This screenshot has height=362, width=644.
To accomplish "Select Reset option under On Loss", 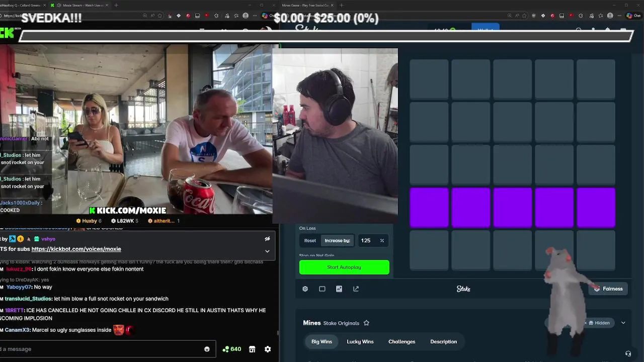I will 310,240.
